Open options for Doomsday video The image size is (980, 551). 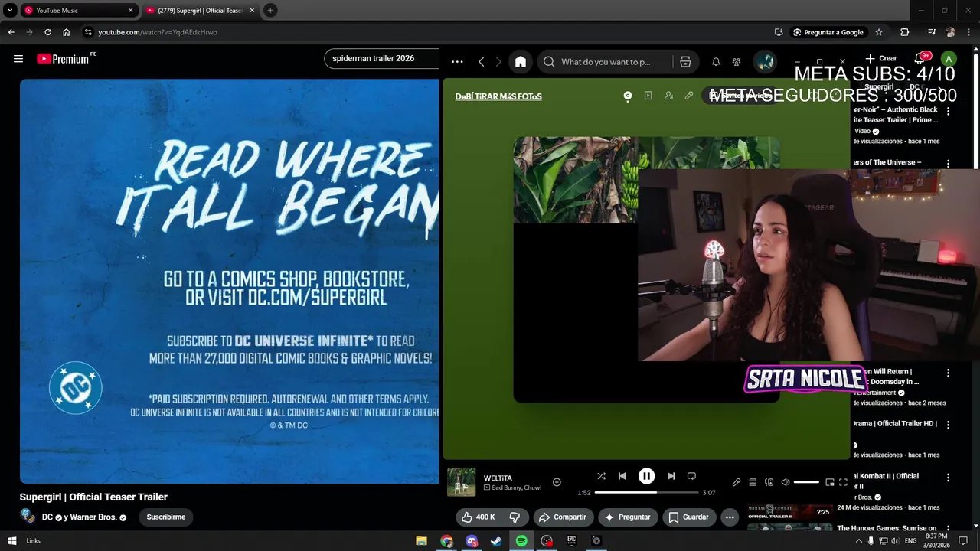(948, 373)
